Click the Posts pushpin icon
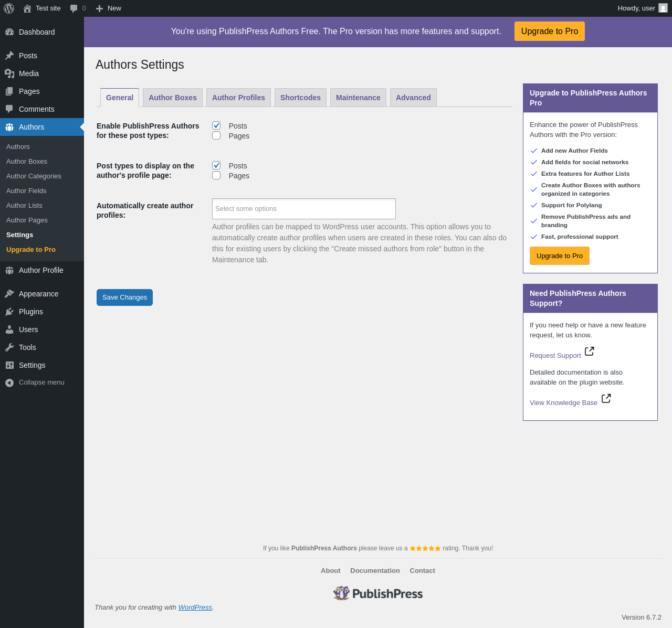672x628 pixels. coord(9,56)
